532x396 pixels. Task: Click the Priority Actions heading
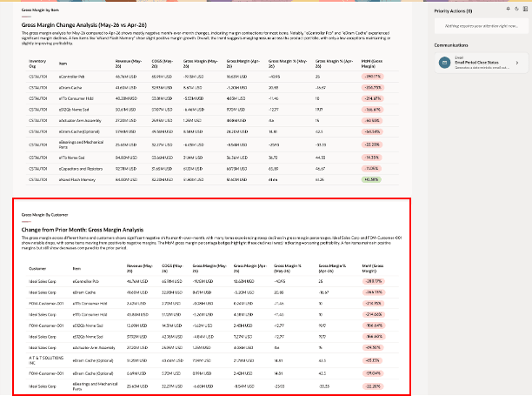[453, 10]
